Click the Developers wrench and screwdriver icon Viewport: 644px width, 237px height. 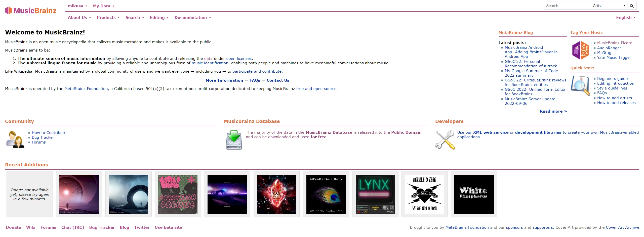click(x=445, y=140)
